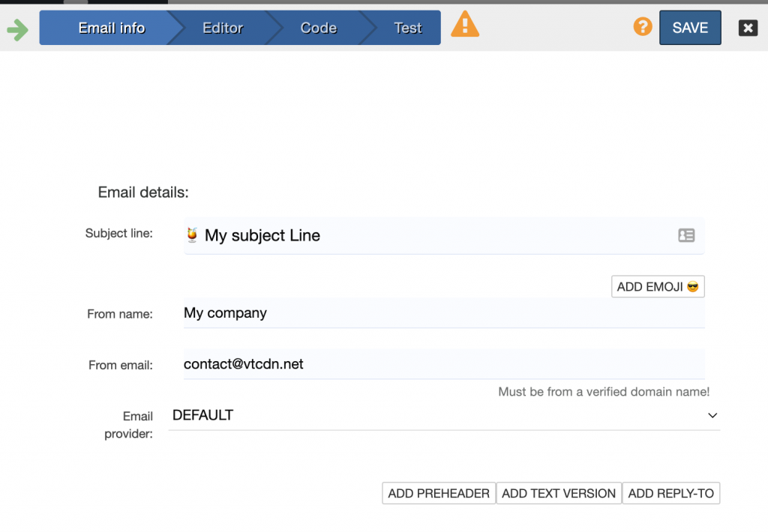Click ADD TEXT VERSION button

point(559,493)
